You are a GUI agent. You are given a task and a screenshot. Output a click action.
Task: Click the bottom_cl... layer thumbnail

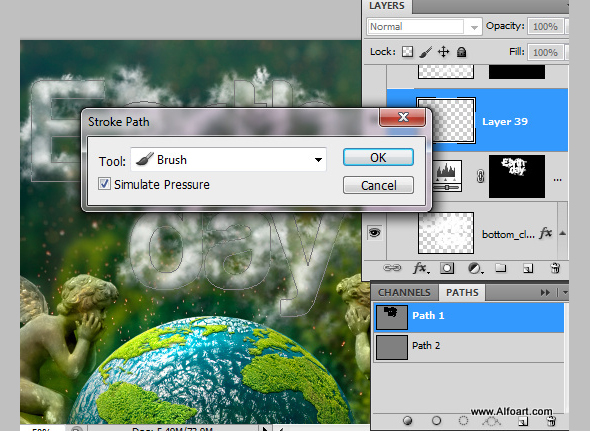click(446, 233)
